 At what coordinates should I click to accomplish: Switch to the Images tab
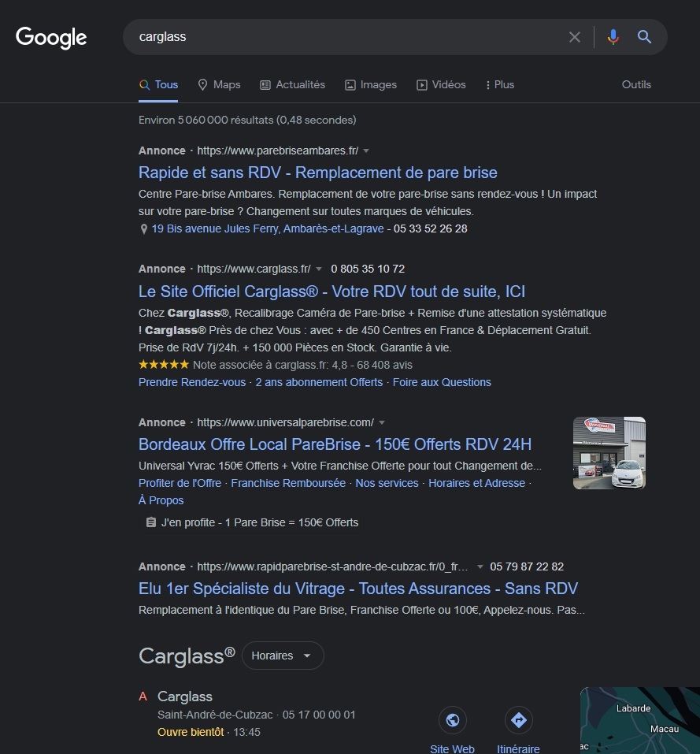tap(371, 84)
